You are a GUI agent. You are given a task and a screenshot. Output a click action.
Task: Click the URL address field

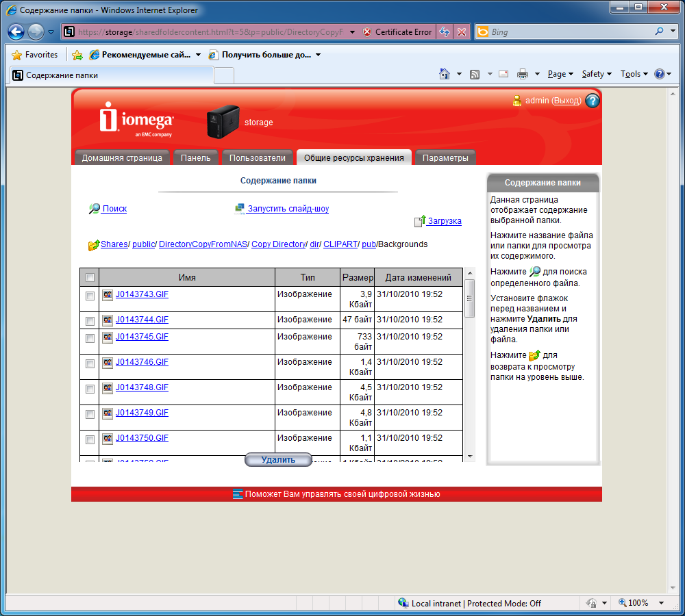tap(210, 32)
